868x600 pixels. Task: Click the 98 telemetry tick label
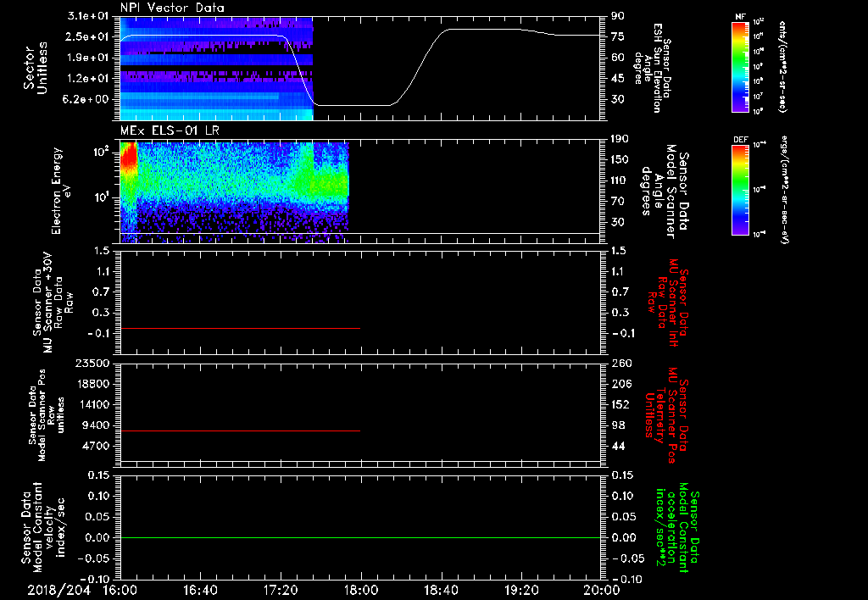point(618,425)
